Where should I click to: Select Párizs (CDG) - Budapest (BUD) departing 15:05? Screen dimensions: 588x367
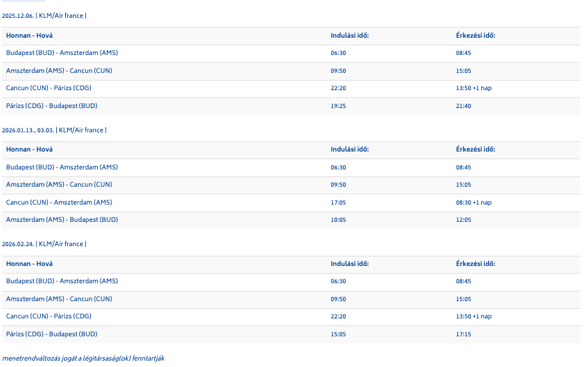click(x=291, y=335)
